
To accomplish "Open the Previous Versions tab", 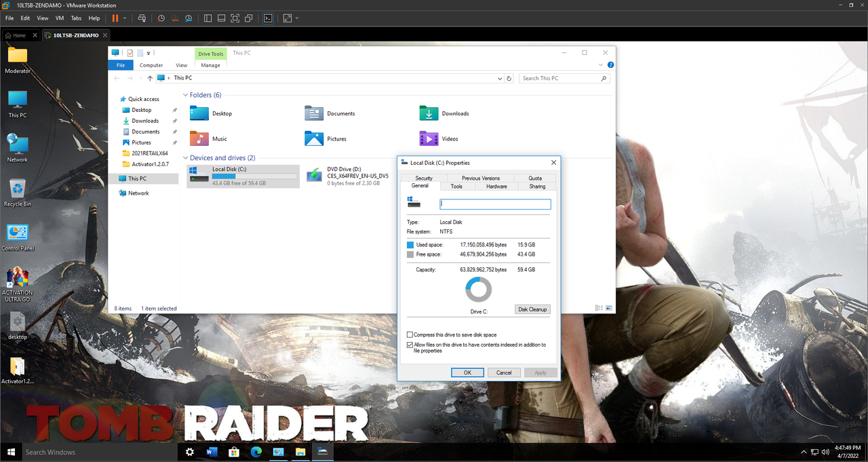I will click(481, 178).
